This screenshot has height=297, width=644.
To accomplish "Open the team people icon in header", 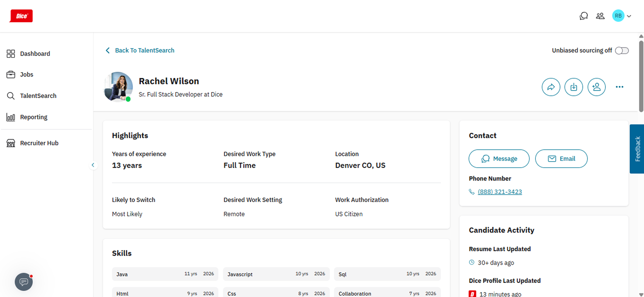I will (x=600, y=16).
